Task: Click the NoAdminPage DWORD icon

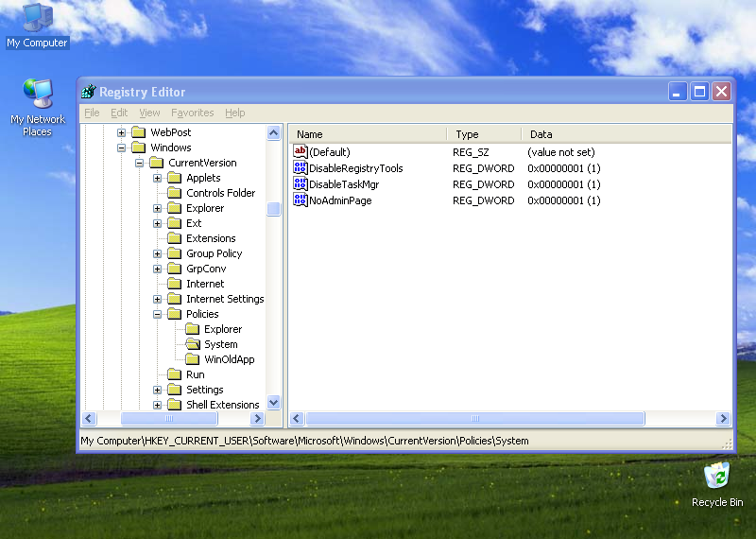Action: pyautogui.click(x=300, y=200)
